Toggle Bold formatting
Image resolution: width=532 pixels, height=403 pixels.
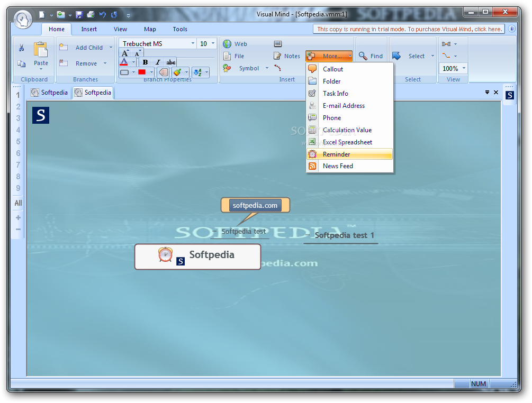[145, 62]
